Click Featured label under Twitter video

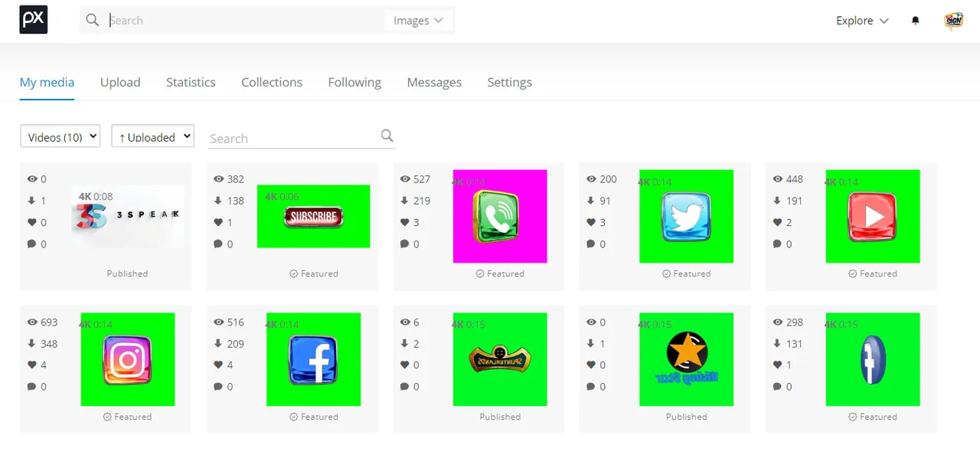point(692,273)
